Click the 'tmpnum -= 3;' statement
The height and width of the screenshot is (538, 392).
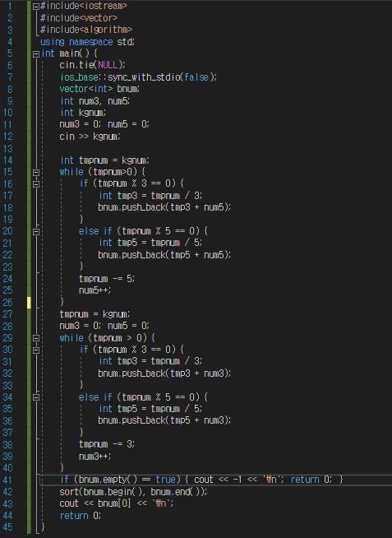click(107, 444)
